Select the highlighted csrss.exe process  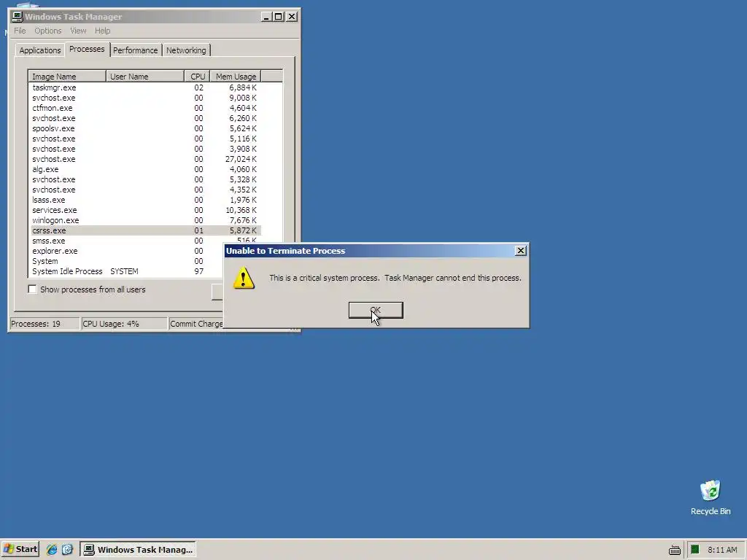click(145, 230)
